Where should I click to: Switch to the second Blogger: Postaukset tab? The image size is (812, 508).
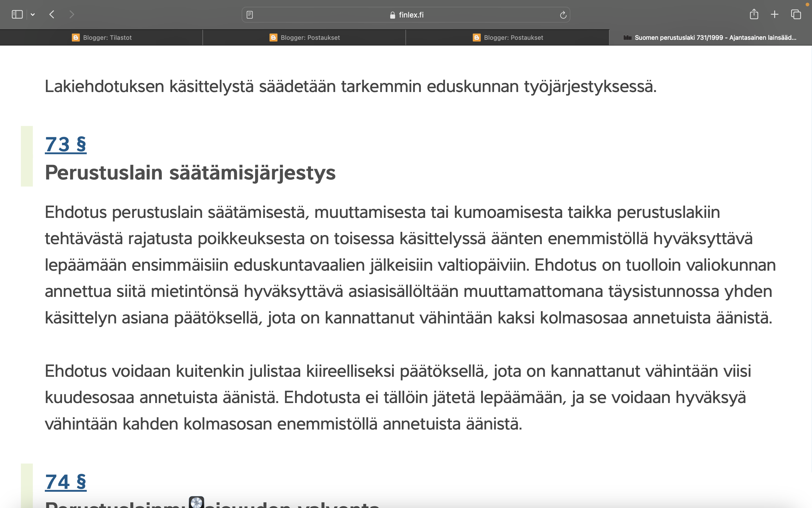(304, 38)
